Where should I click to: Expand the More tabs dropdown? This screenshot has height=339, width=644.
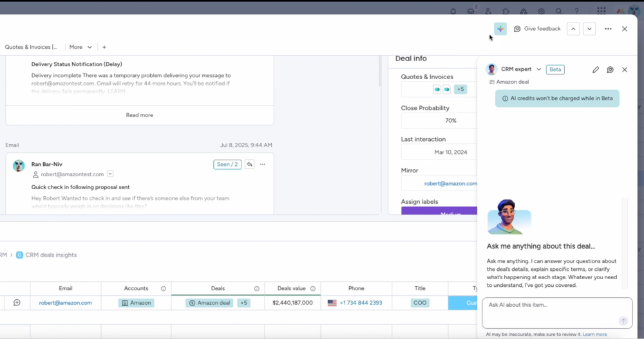click(x=80, y=47)
